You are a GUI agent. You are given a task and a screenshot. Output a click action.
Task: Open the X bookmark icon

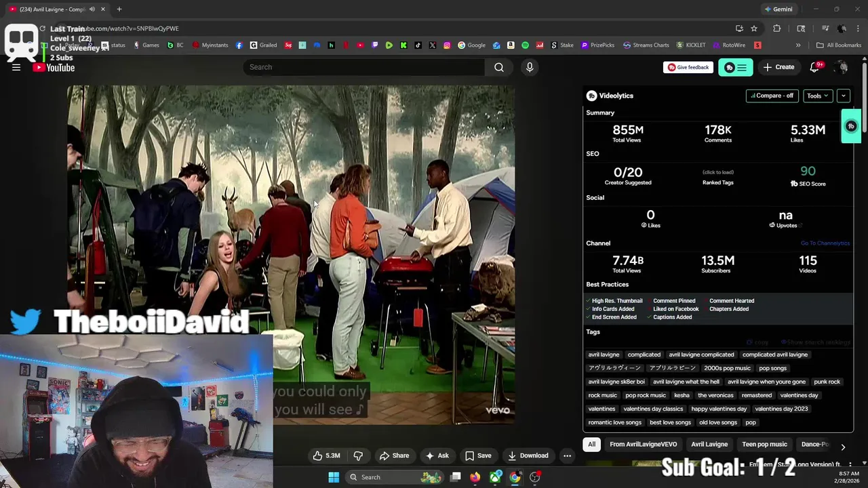pyautogui.click(x=433, y=45)
